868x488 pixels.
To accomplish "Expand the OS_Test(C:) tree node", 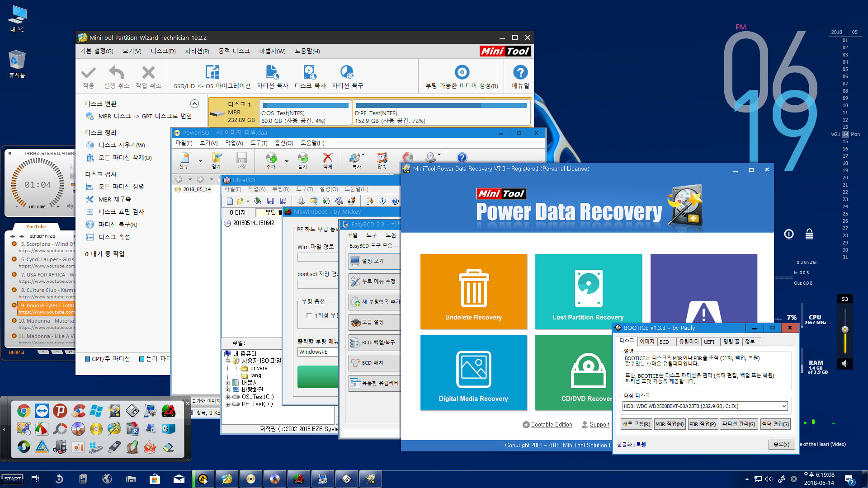I will [228, 397].
